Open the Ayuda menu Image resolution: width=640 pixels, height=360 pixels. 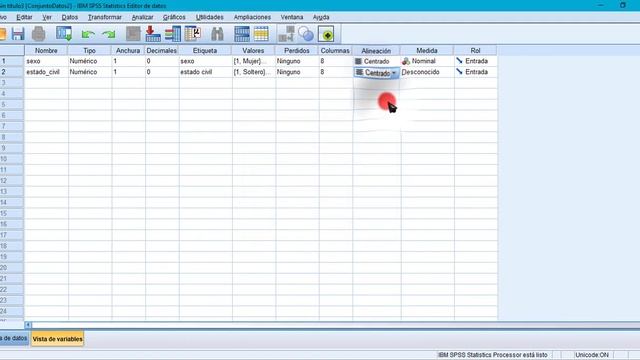pyautogui.click(x=321, y=17)
